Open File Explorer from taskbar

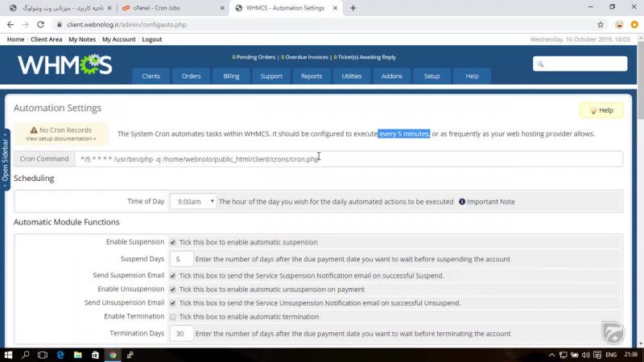[x=77, y=355]
